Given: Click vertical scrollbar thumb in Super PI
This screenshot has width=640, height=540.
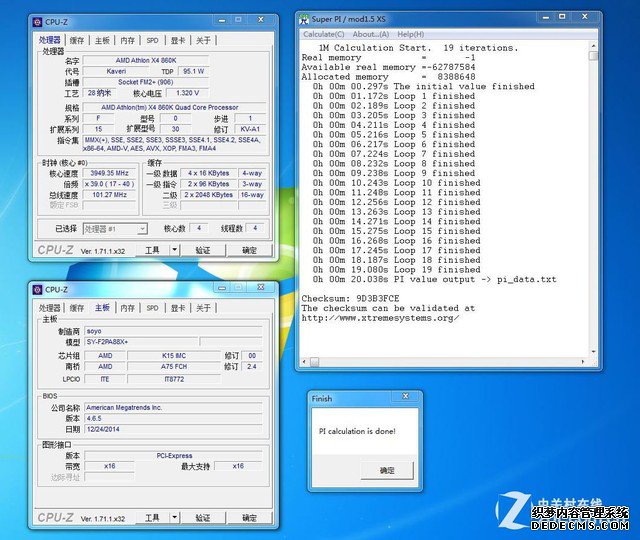Looking at the screenshot, I should click(593, 56).
